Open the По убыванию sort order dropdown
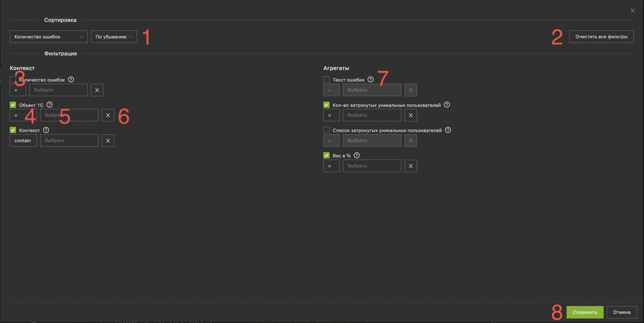 point(114,37)
